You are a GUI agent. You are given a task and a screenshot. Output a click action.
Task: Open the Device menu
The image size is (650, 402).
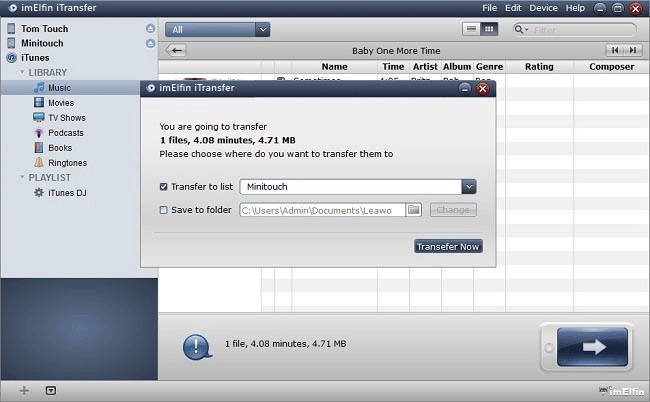[543, 8]
